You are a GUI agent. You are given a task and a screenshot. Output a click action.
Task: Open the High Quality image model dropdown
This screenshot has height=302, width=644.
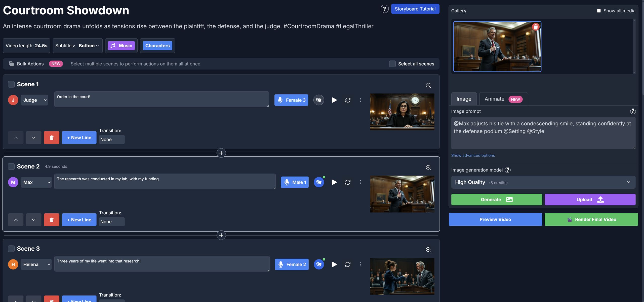(543, 182)
